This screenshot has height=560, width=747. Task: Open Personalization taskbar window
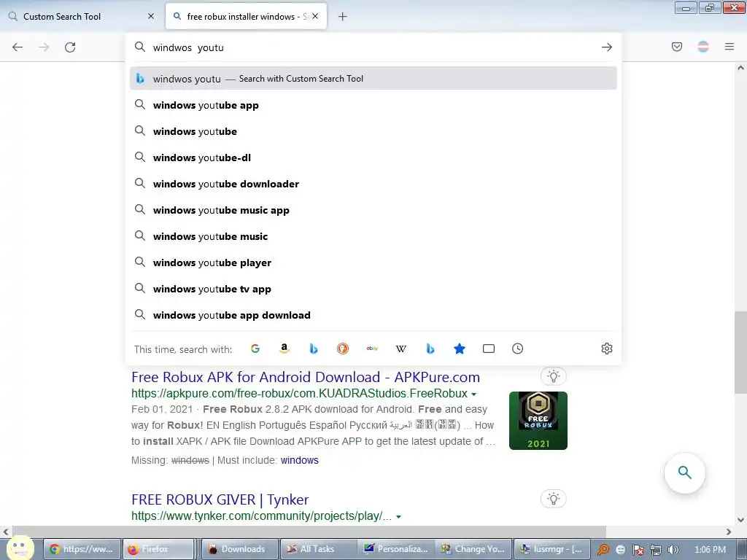(396, 549)
